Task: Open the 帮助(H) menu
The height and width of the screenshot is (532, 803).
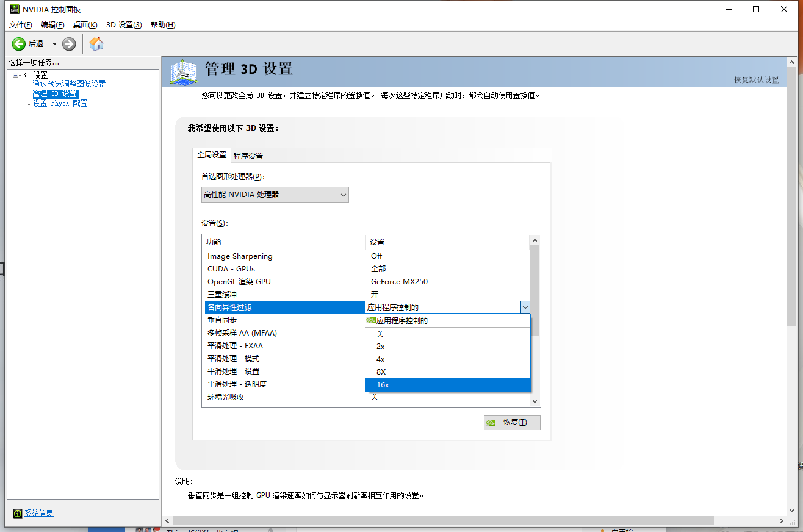Action: pyautogui.click(x=163, y=25)
